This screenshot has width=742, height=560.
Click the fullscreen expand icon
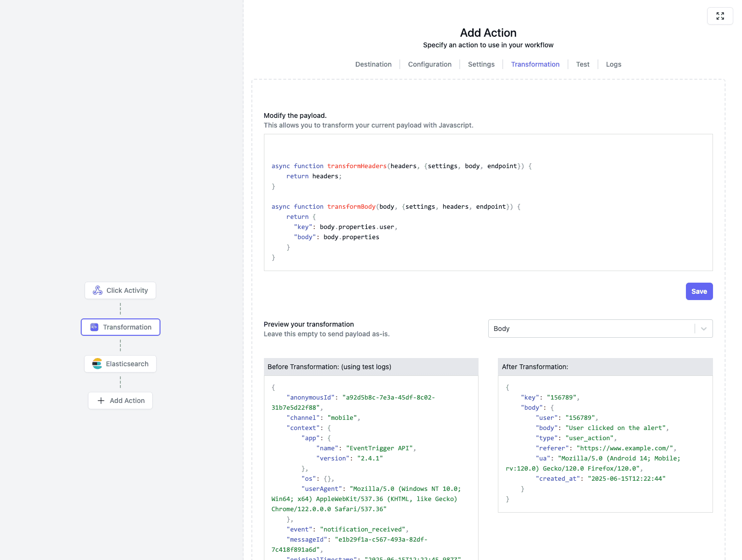(x=720, y=16)
